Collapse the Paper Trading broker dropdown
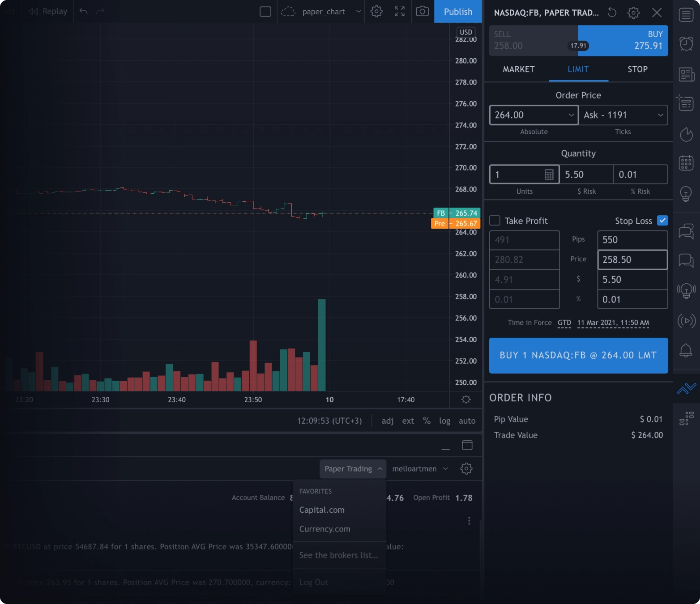Viewport: 700px width, 604px height. 353,468
